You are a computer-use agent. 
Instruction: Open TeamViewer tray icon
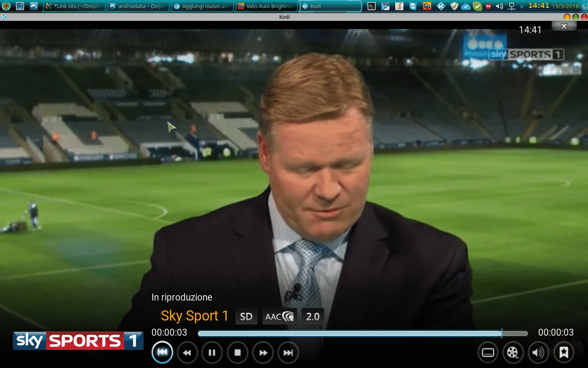pyautogui.click(x=413, y=6)
